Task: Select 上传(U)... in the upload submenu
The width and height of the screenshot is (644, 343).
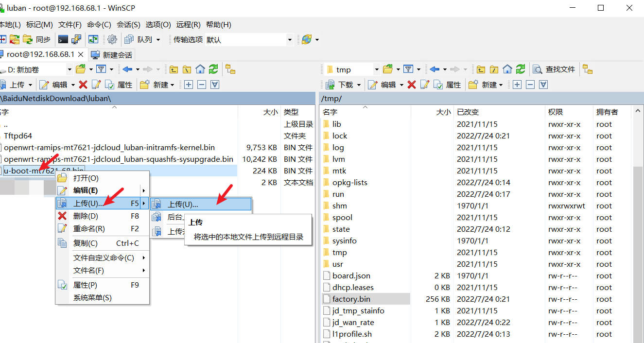Action: (x=183, y=205)
